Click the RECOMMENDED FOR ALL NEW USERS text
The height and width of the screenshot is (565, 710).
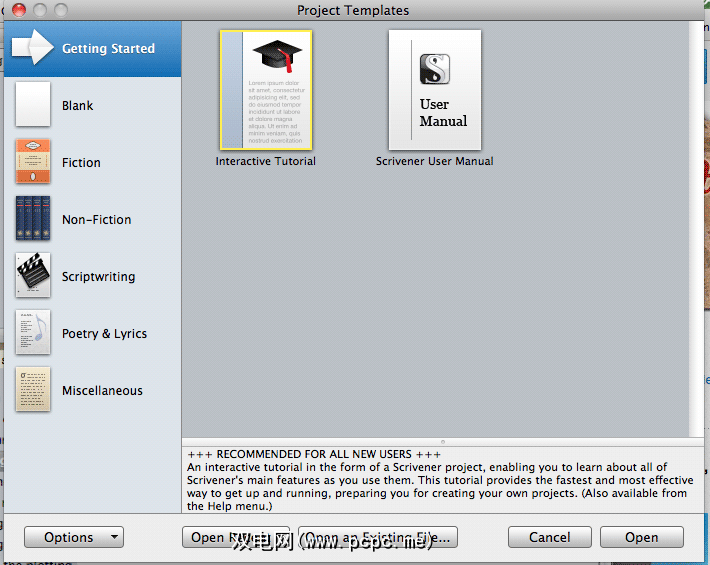click(x=314, y=454)
